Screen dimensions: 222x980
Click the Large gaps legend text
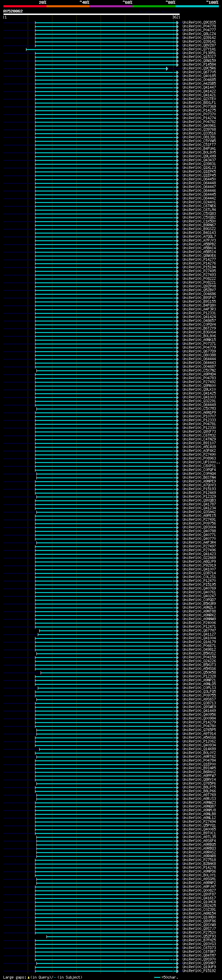pyautogui.click(x=43, y=977)
